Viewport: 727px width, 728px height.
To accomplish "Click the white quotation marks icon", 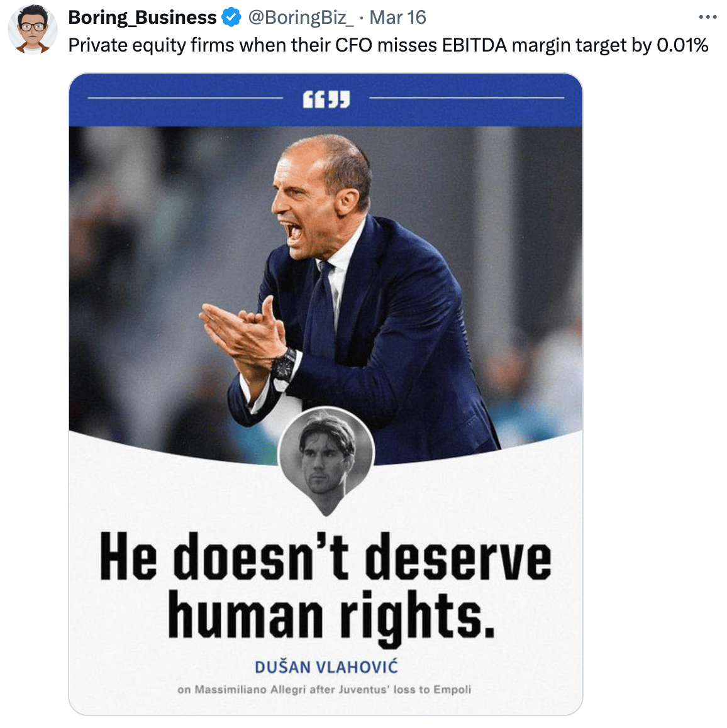I will coord(326,99).
